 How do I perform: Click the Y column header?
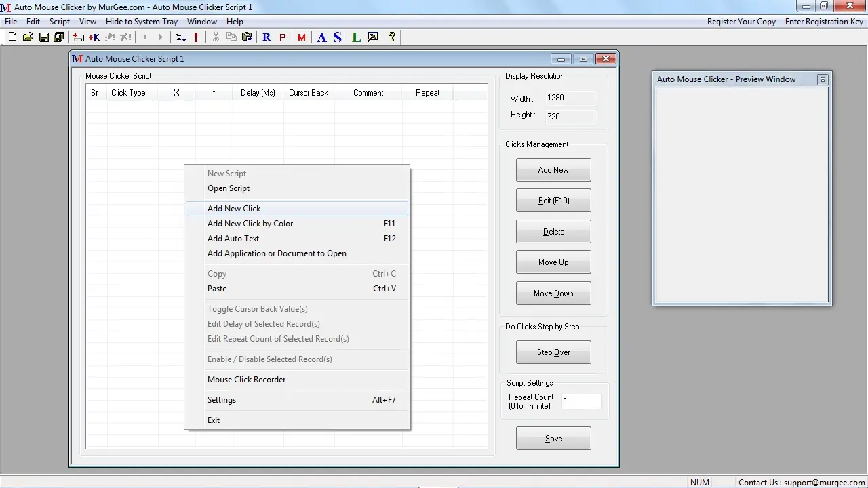coord(214,93)
